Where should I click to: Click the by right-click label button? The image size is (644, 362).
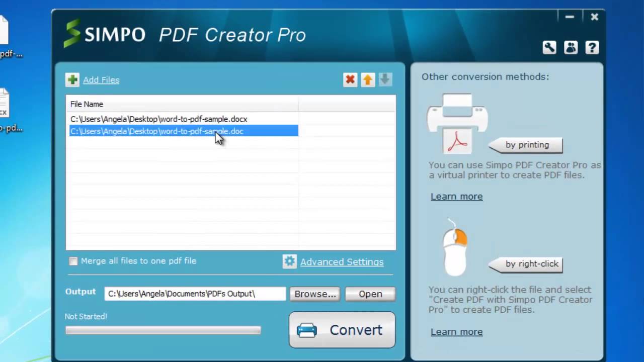[526, 264]
